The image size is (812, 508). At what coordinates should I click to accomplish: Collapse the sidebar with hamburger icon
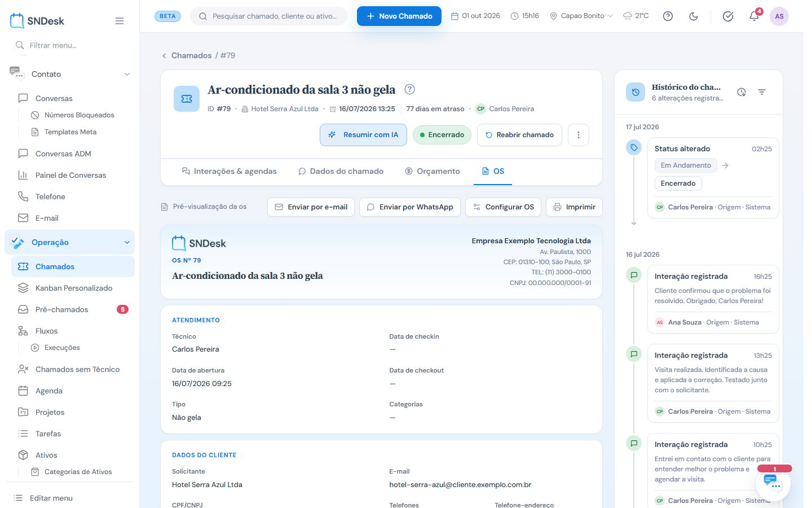pos(120,21)
